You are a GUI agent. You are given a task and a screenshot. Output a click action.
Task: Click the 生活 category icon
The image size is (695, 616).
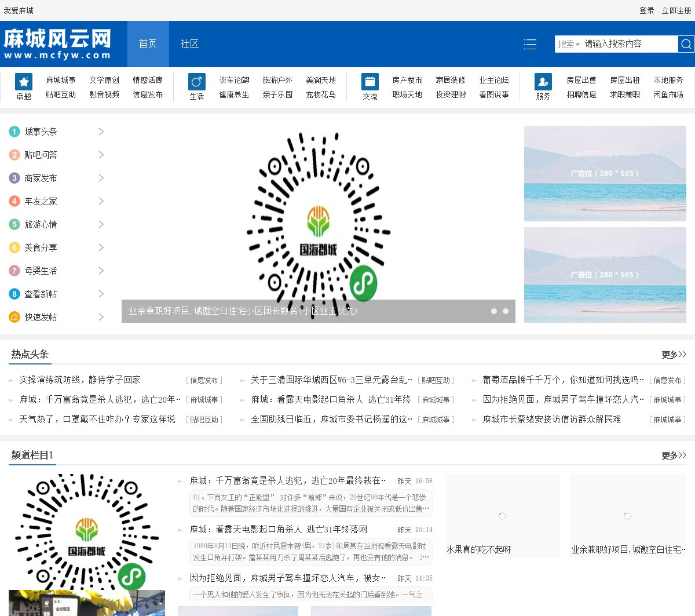point(197,82)
